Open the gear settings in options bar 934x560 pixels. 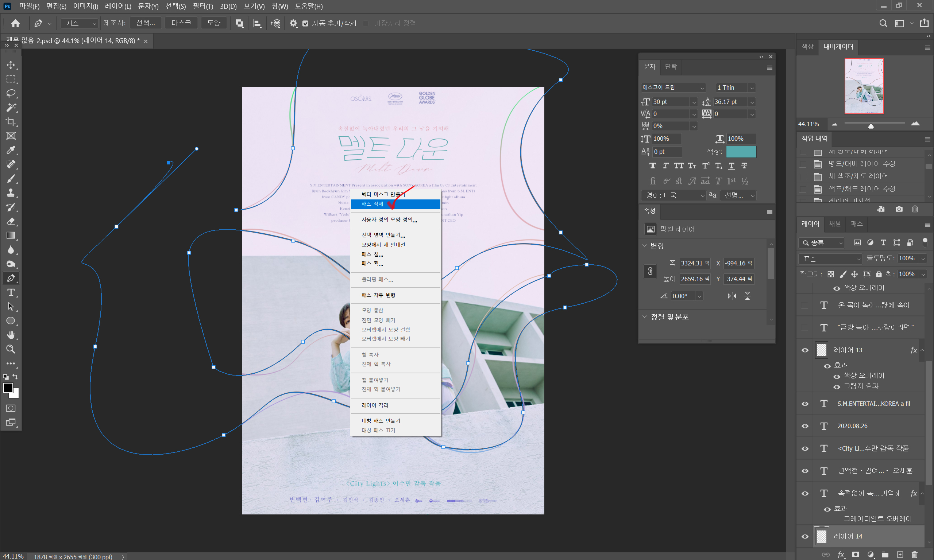click(293, 23)
